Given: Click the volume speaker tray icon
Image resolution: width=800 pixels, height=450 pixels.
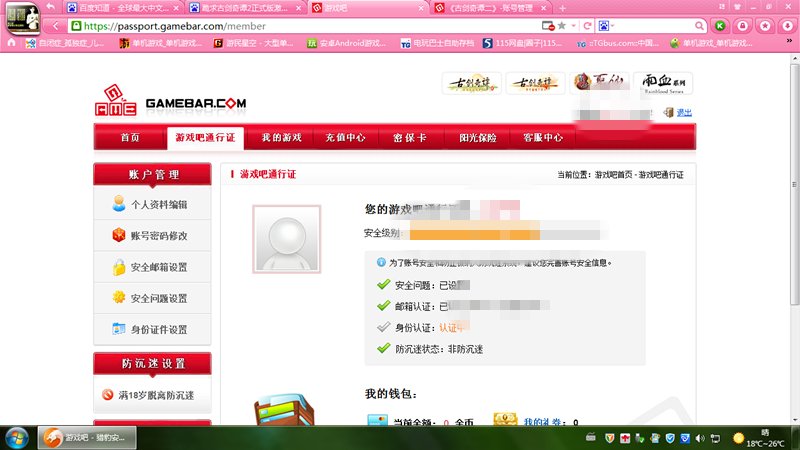Looking at the screenshot, I should point(700,438).
